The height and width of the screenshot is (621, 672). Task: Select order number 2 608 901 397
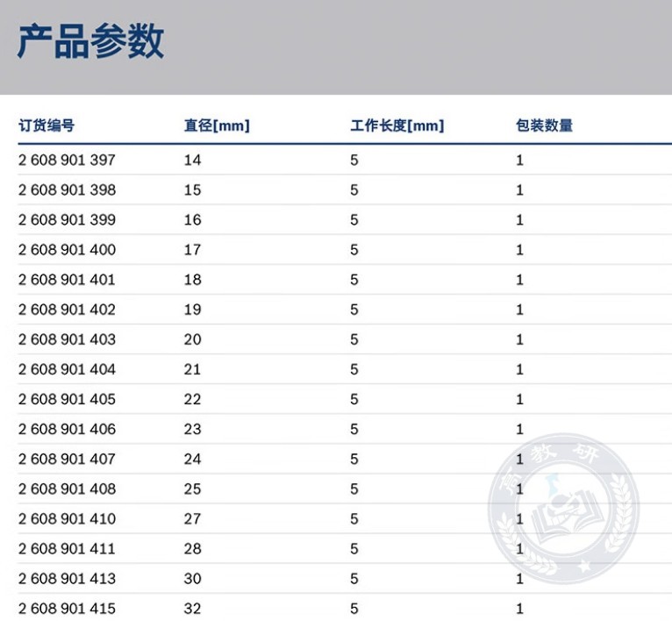click(x=67, y=161)
